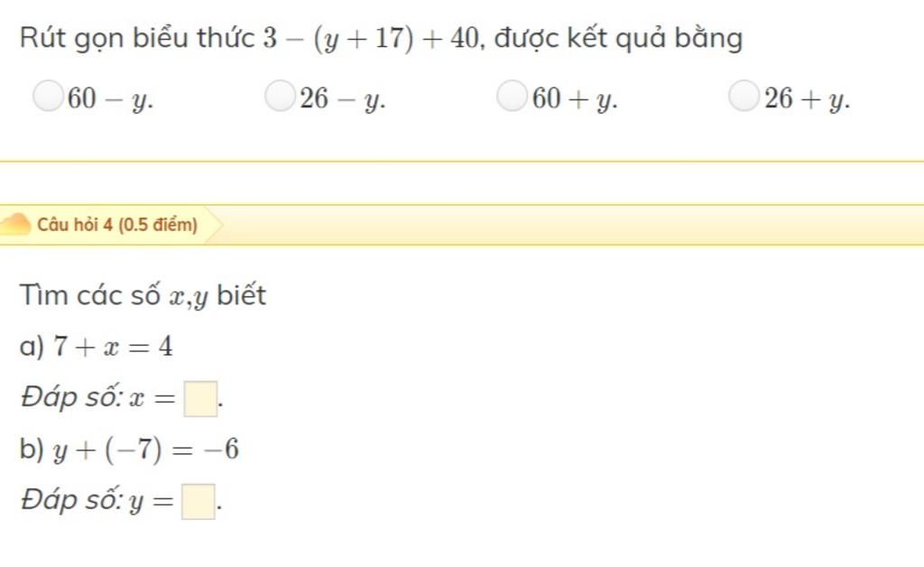The height and width of the screenshot is (567, 924).
Task: Pick the "60 + y" radio button
Action: click(x=512, y=96)
